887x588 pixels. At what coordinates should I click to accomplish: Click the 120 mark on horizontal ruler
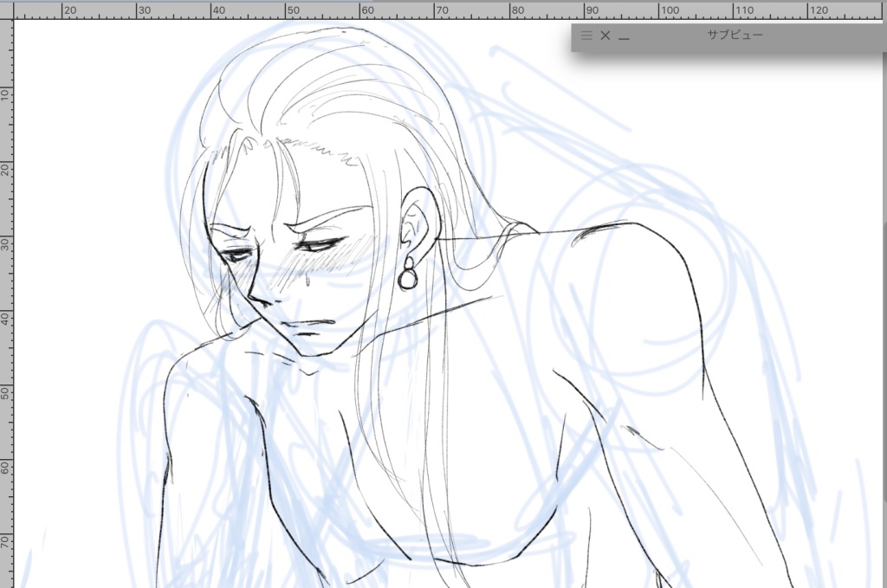(815, 10)
